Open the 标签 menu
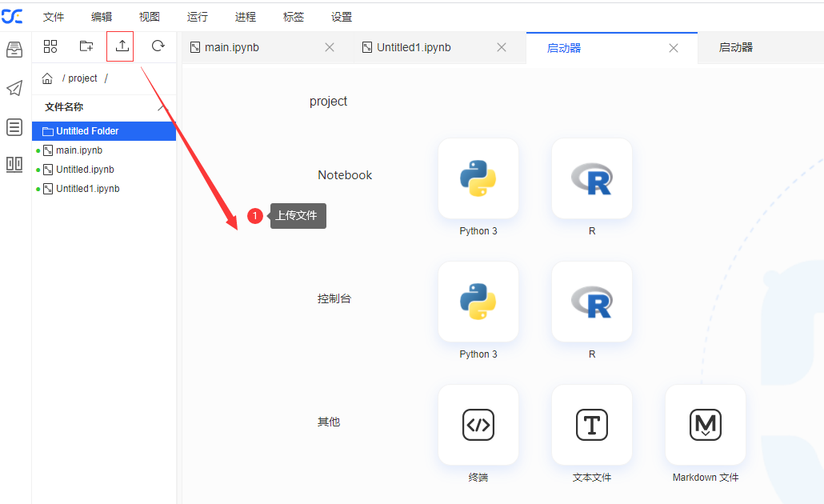The width and height of the screenshot is (824, 504). tap(294, 17)
